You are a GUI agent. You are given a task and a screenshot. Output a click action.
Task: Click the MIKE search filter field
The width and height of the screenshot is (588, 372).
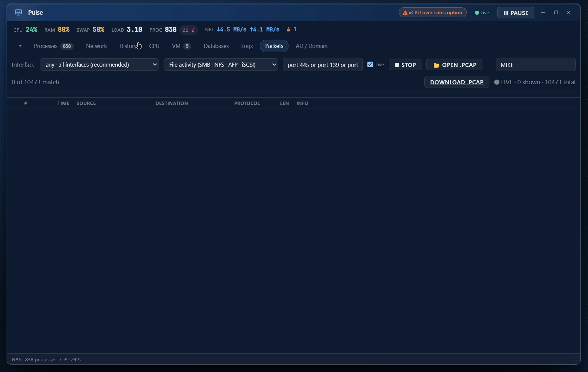click(x=535, y=65)
